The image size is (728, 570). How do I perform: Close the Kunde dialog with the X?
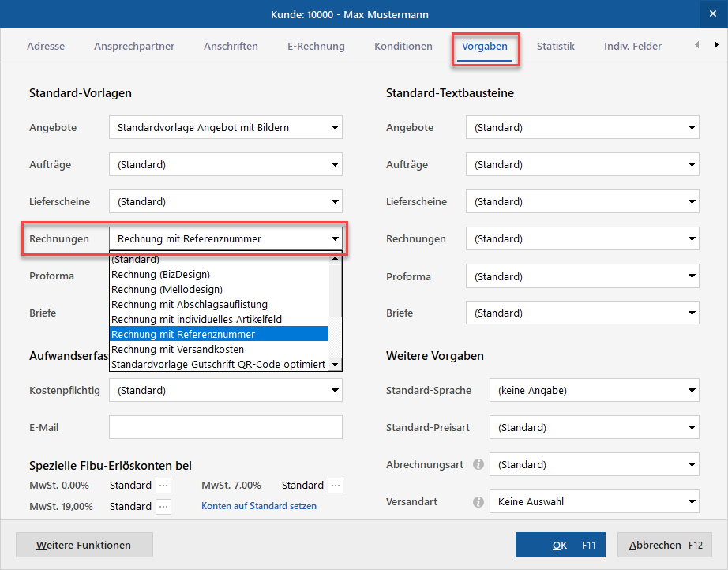click(x=712, y=13)
